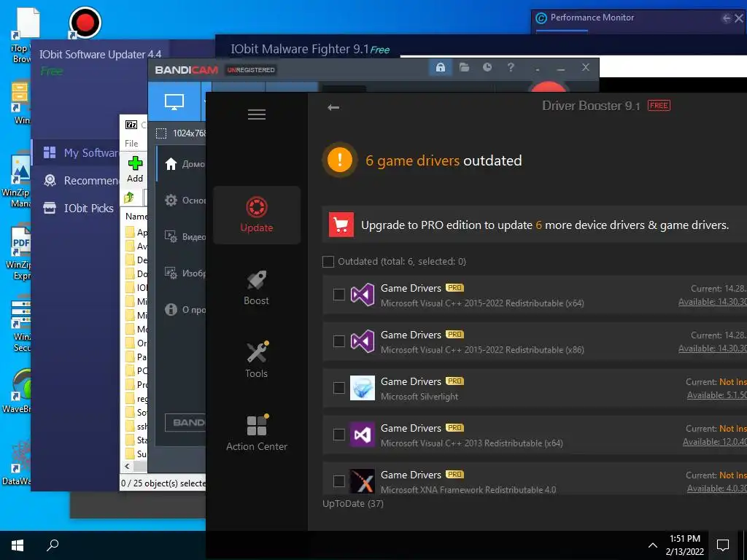The height and width of the screenshot is (560, 747).
Task: Check the Microsoft Silverlight driver checkbox
Action: click(x=338, y=388)
